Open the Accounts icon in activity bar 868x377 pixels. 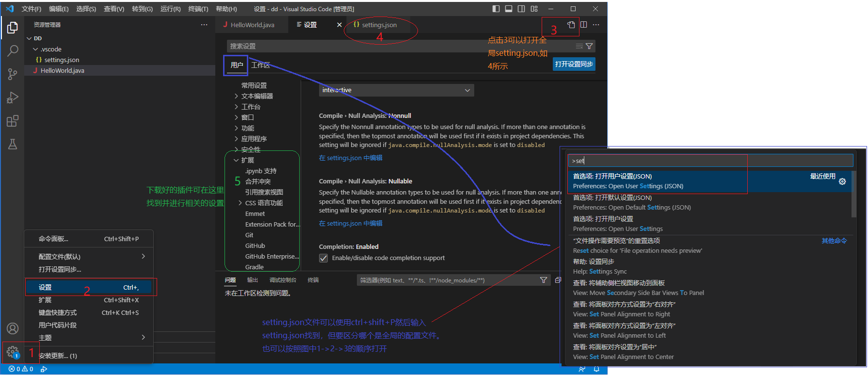pos(13,328)
